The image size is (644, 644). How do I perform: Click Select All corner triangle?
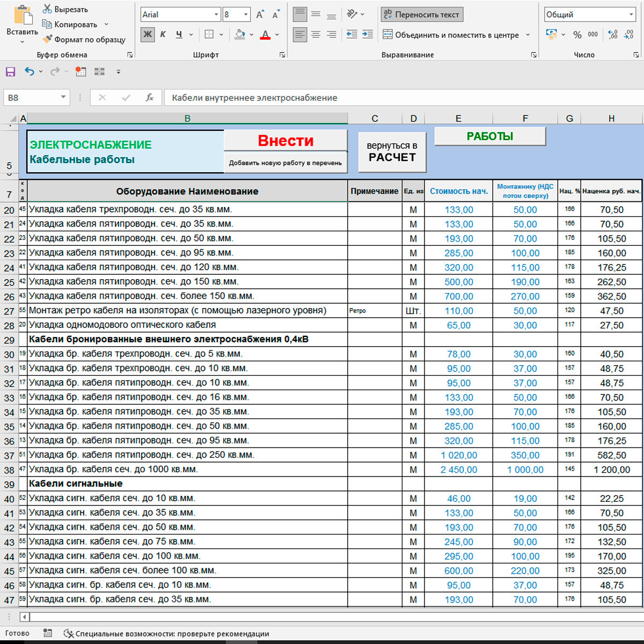pos(13,119)
